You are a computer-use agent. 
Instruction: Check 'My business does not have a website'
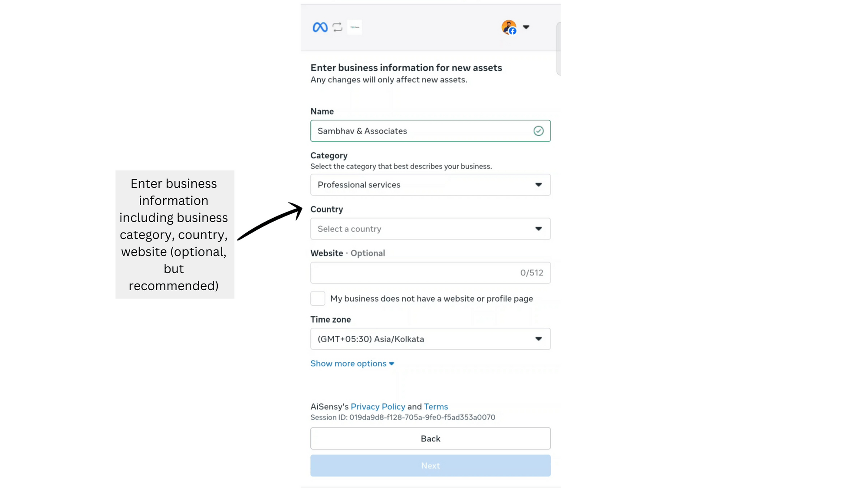tap(317, 298)
